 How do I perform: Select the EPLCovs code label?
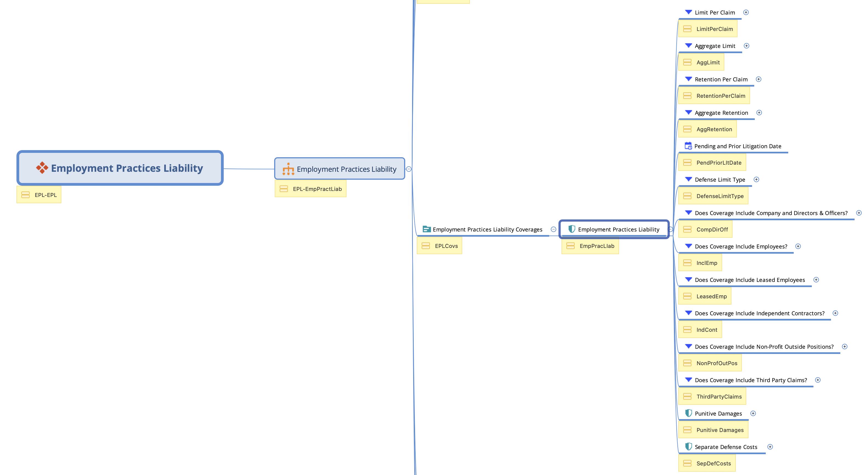tap(446, 246)
